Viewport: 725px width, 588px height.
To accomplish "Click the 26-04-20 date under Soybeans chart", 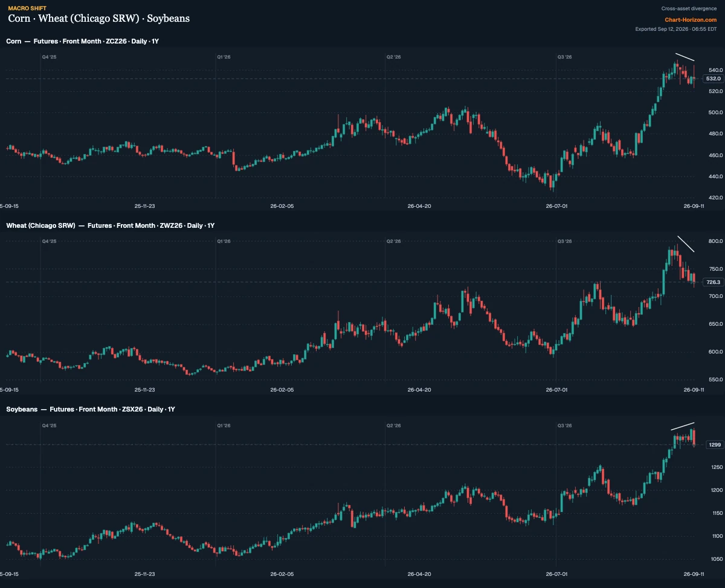I will click(x=419, y=574).
